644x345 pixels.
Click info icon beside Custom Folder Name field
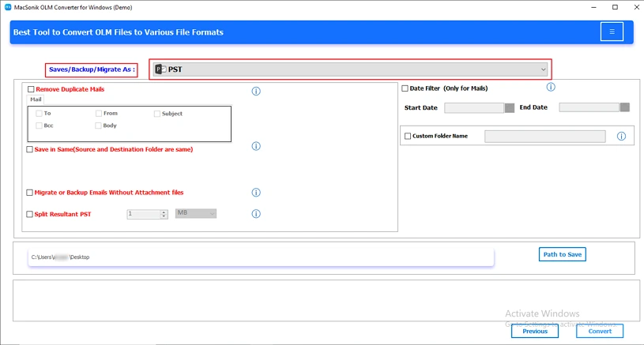621,137
